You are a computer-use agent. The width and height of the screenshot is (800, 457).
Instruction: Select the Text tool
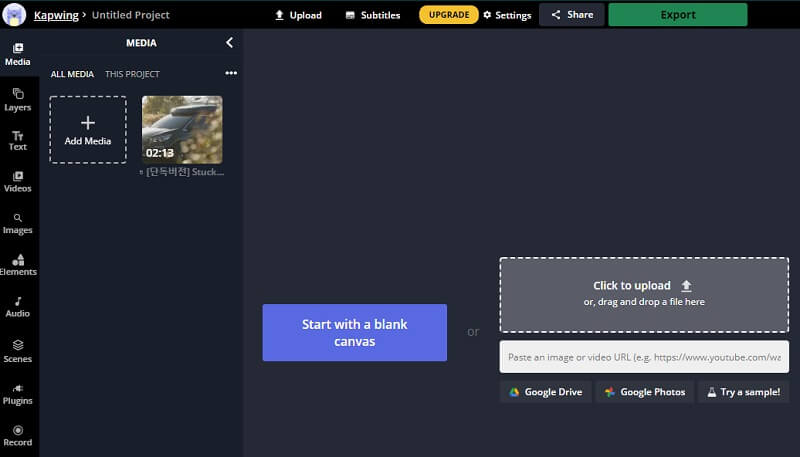pyautogui.click(x=18, y=140)
